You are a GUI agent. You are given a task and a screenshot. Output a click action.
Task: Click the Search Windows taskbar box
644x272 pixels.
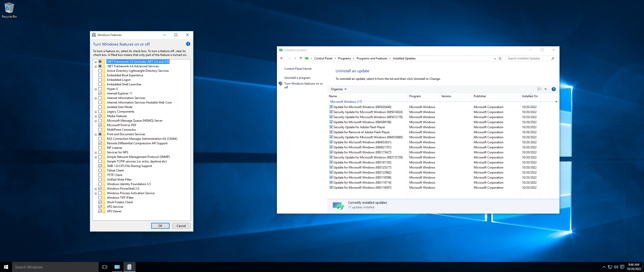55,267
